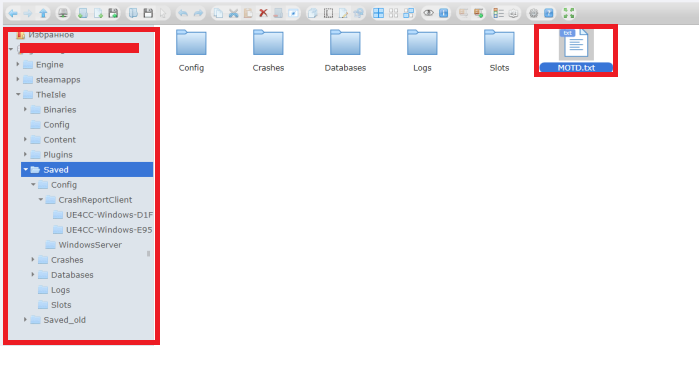Expand the Content folder arrow
Viewport: 700px width, 366px height.
click(x=25, y=140)
